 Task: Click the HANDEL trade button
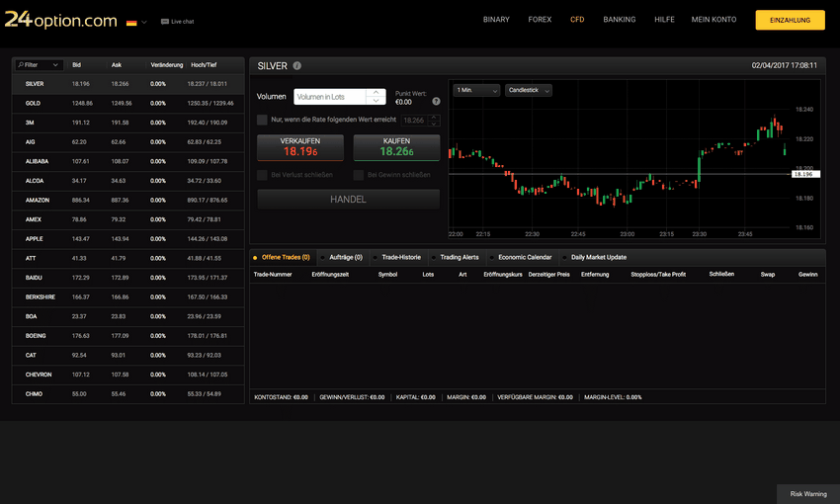348,200
